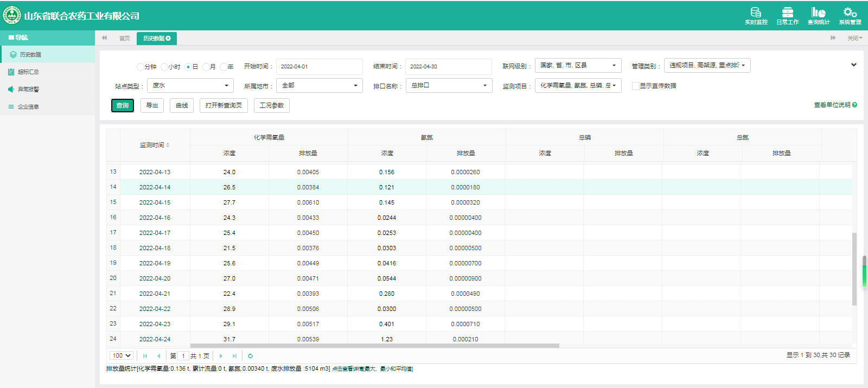Expand the 联网级别 dropdown
Viewport: 868px width, 388px height.
pyautogui.click(x=578, y=66)
